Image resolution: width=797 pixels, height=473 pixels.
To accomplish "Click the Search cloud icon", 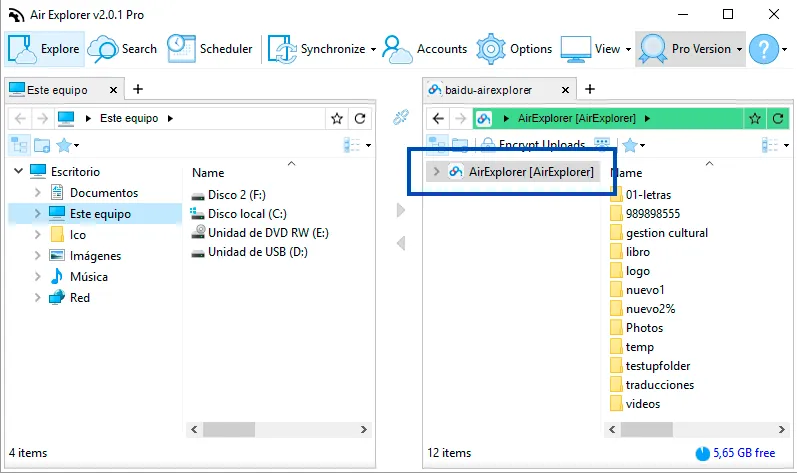I will 103,49.
